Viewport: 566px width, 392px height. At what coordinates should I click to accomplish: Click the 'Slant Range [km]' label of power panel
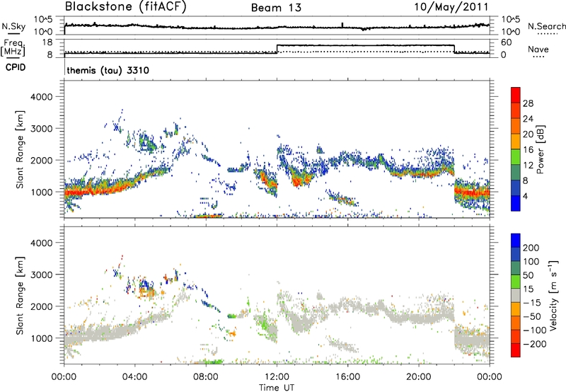click(20, 149)
